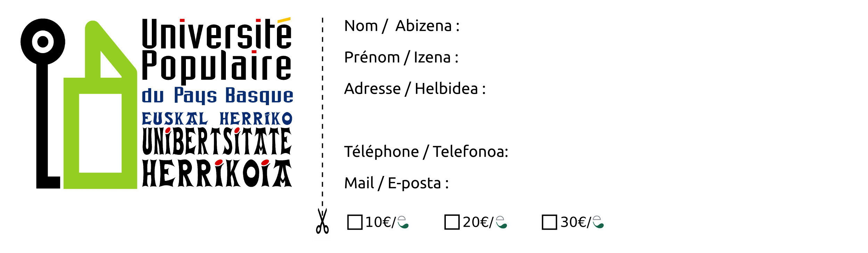868x253 pixels.
Task: Click the eusko currency symbol after 20€
Action: (501, 222)
